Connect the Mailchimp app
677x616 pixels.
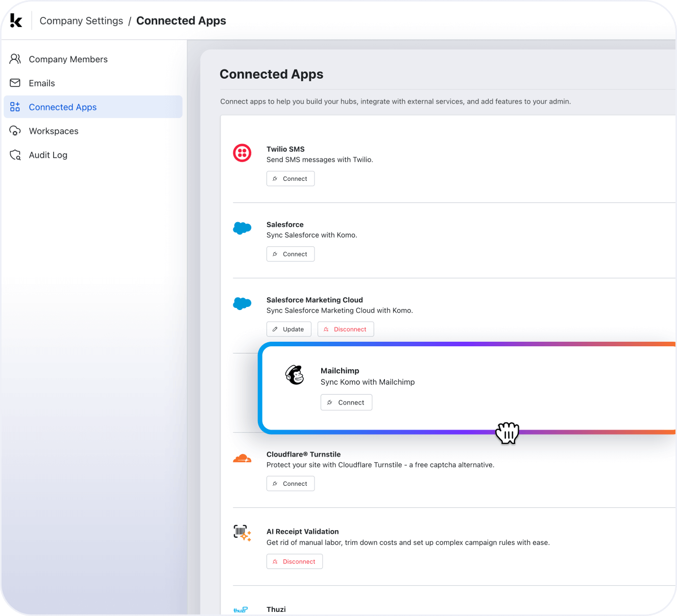[x=346, y=402]
